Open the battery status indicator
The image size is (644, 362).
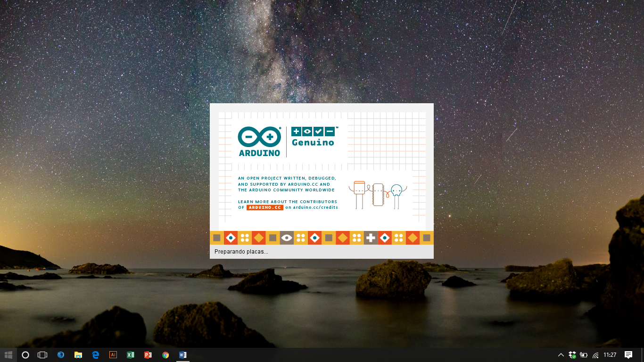tap(584, 355)
